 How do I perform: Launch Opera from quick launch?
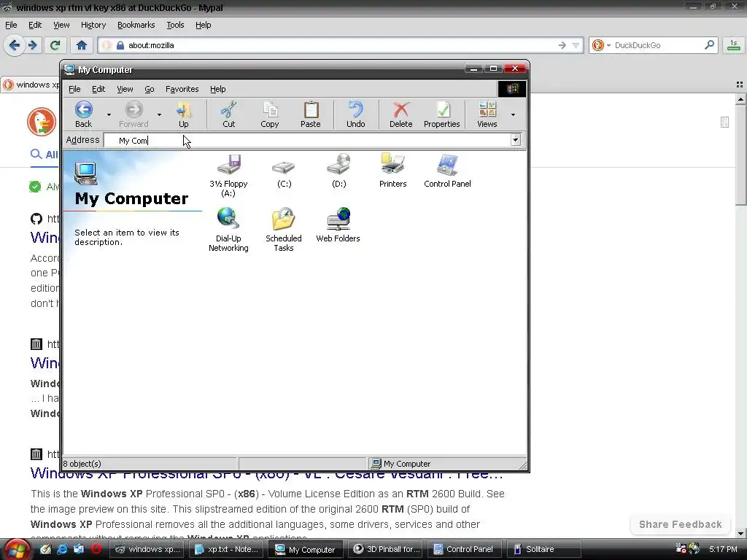pos(96,549)
